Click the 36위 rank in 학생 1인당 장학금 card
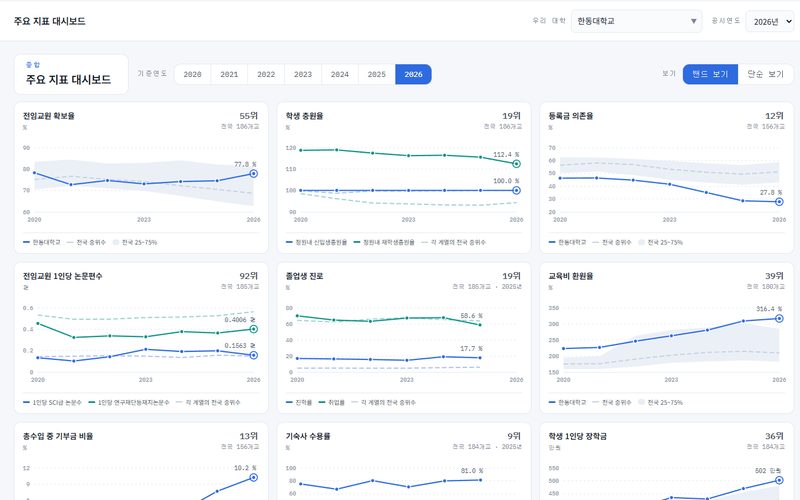Image resolution: width=800 pixels, height=500 pixels. point(774,436)
